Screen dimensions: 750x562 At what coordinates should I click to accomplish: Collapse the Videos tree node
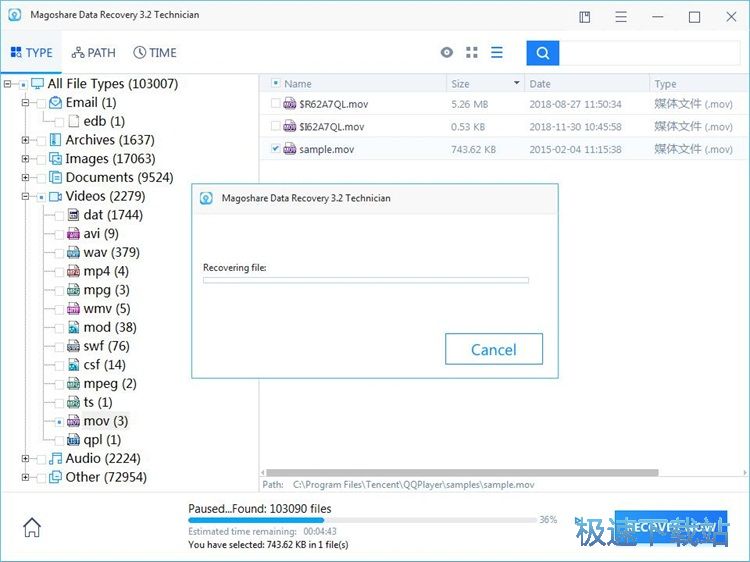click(x=25, y=196)
